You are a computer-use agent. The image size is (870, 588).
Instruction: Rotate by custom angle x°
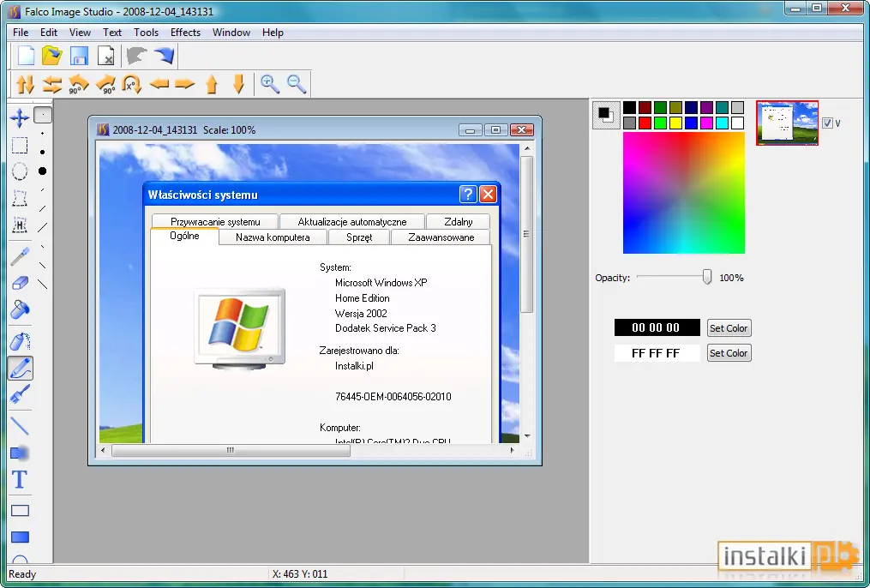click(x=132, y=84)
